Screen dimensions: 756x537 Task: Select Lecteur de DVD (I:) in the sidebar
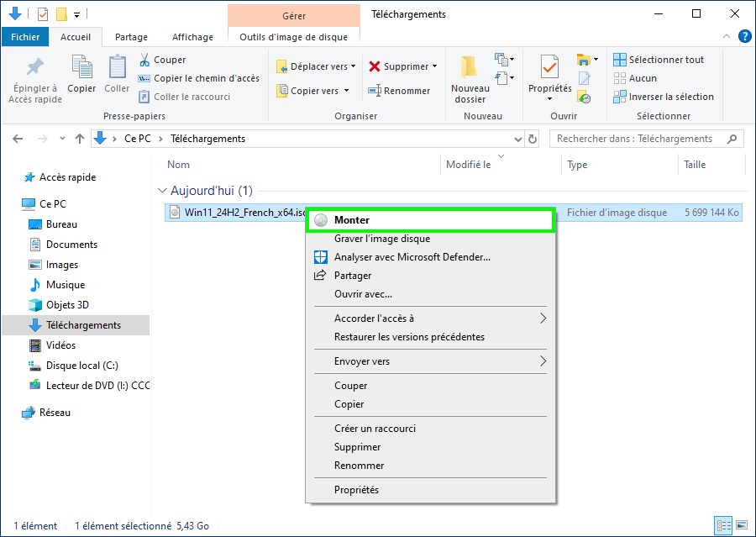pyautogui.click(x=89, y=386)
